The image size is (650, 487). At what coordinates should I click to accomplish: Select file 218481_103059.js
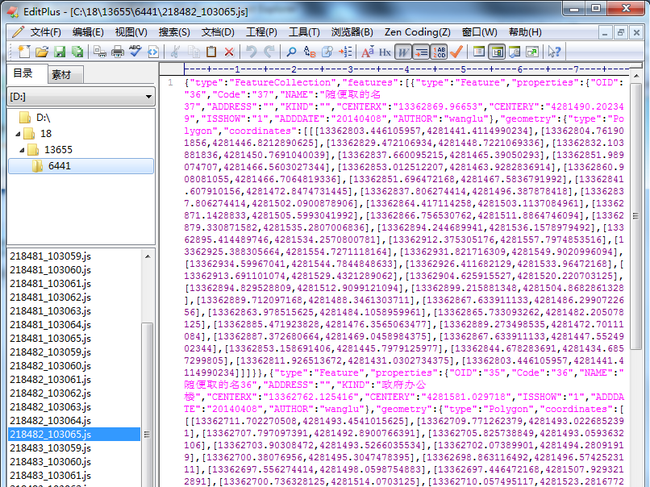pyautogui.click(x=50, y=256)
